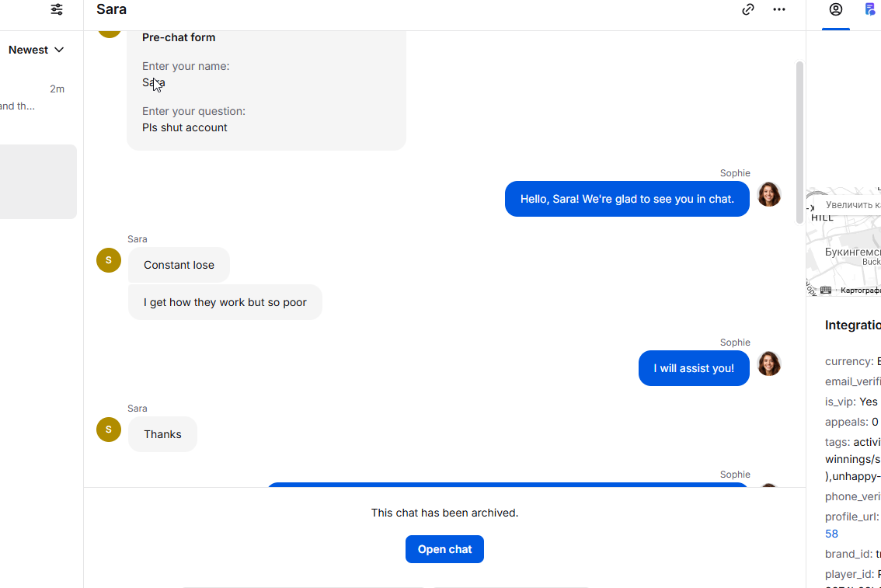
Task: Select the highlighted gray chat in the list
Action: (38, 182)
